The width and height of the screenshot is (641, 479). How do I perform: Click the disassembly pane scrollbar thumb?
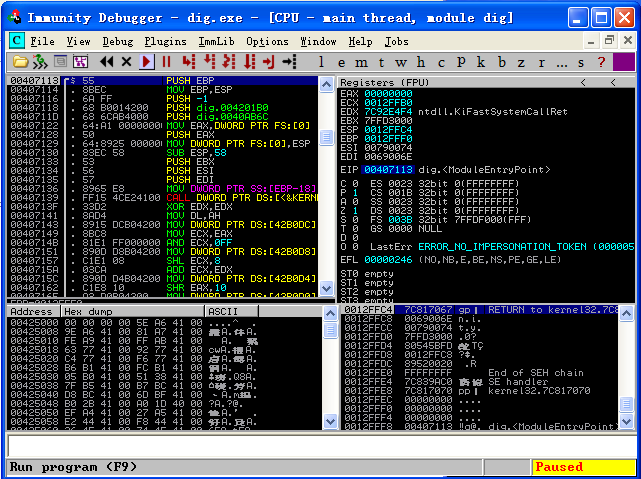(326, 137)
